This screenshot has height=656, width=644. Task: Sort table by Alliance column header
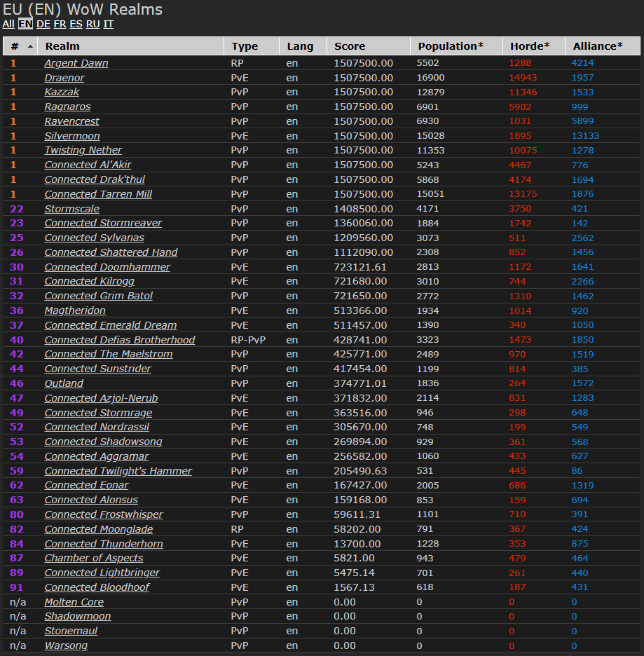[603, 46]
